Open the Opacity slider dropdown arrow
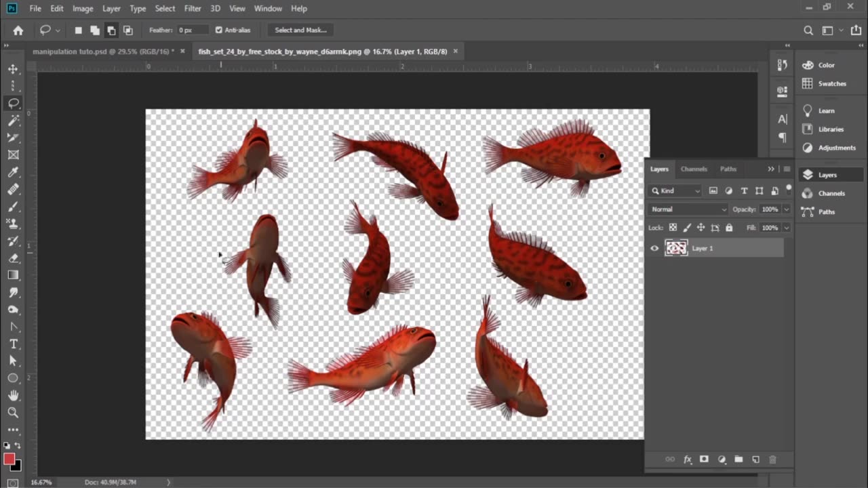The width and height of the screenshot is (868, 488). pyautogui.click(x=787, y=209)
